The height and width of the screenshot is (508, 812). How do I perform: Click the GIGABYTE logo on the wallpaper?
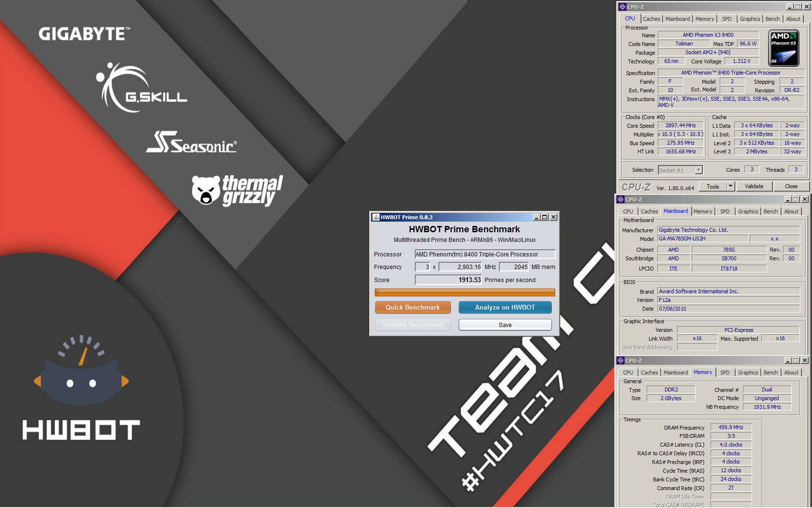click(x=84, y=34)
